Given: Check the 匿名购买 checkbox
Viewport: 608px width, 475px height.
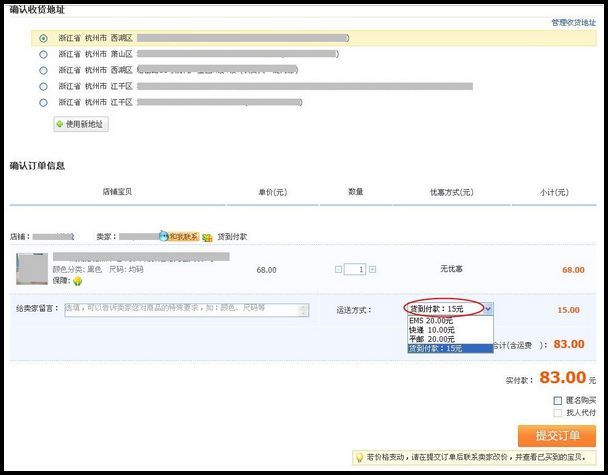Looking at the screenshot, I should pyautogui.click(x=558, y=400).
